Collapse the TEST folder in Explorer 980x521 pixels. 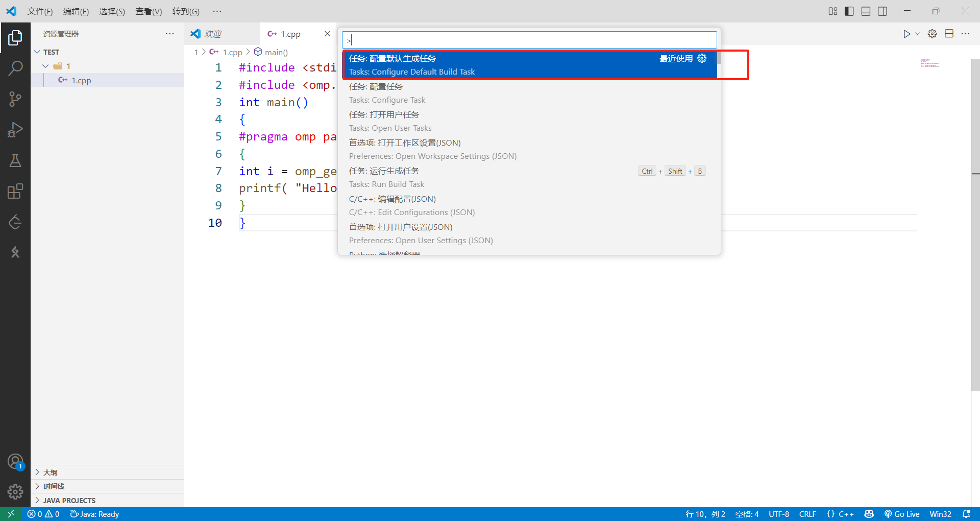tap(37, 52)
